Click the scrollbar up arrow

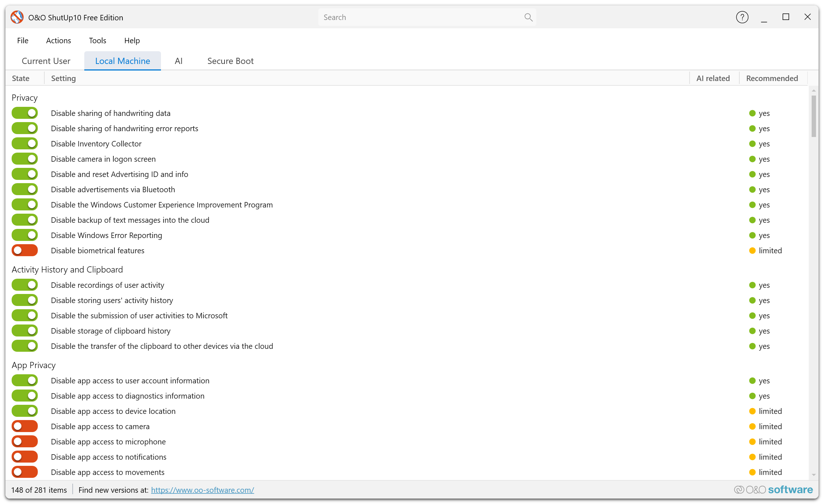tap(814, 90)
